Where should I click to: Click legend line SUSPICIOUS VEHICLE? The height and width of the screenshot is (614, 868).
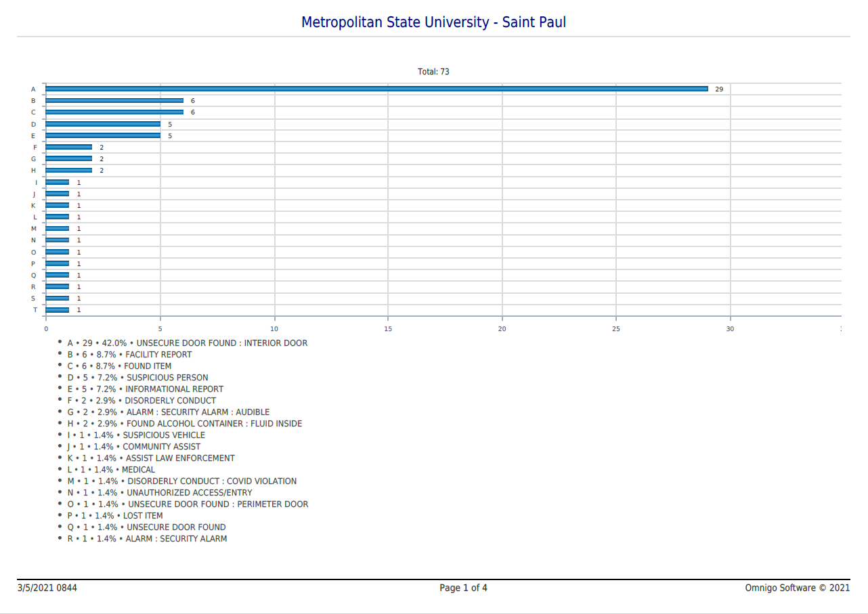(136, 435)
